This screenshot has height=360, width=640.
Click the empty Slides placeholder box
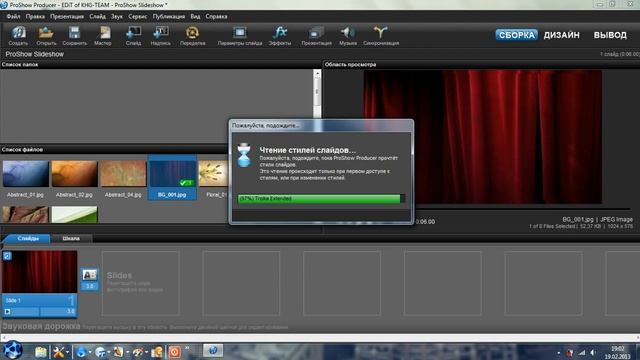140,283
